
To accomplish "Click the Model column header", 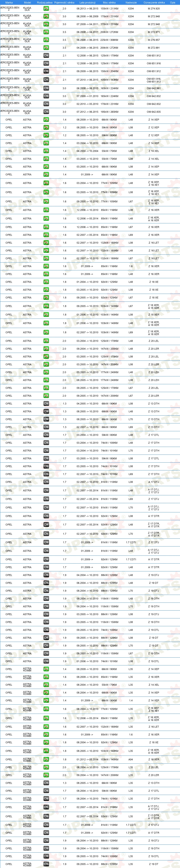I will coord(27,2).
